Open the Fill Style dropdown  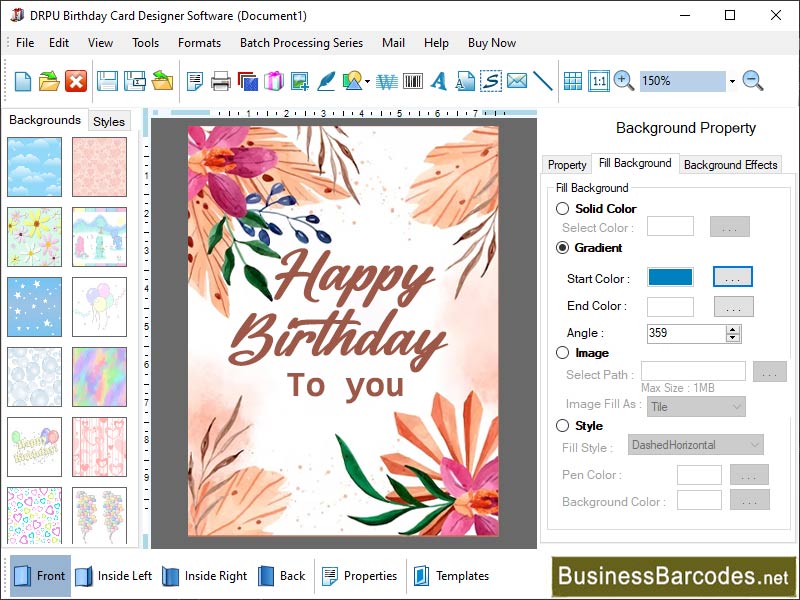coord(694,445)
